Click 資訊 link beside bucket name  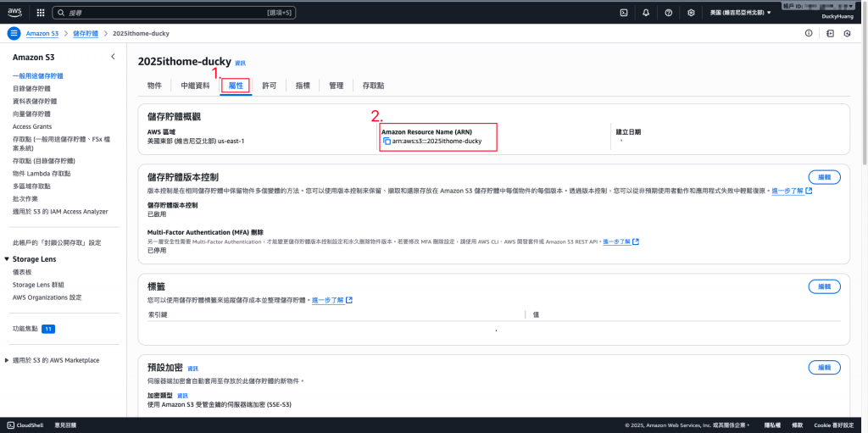(x=240, y=63)
